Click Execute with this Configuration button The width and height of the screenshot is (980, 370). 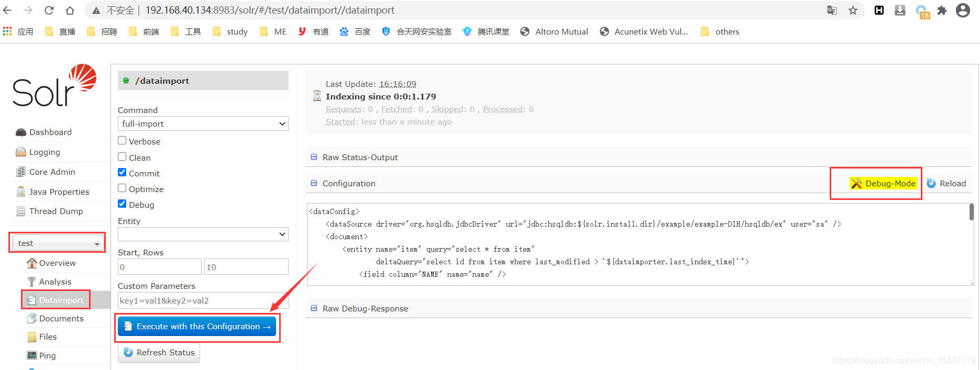click(x=197, y=327)
